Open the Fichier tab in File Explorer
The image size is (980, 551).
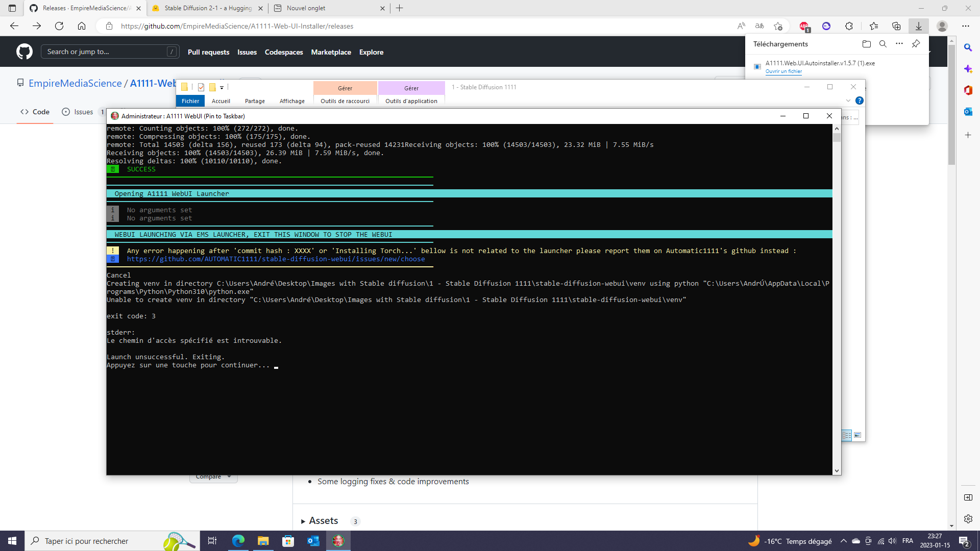click(190, 101)
